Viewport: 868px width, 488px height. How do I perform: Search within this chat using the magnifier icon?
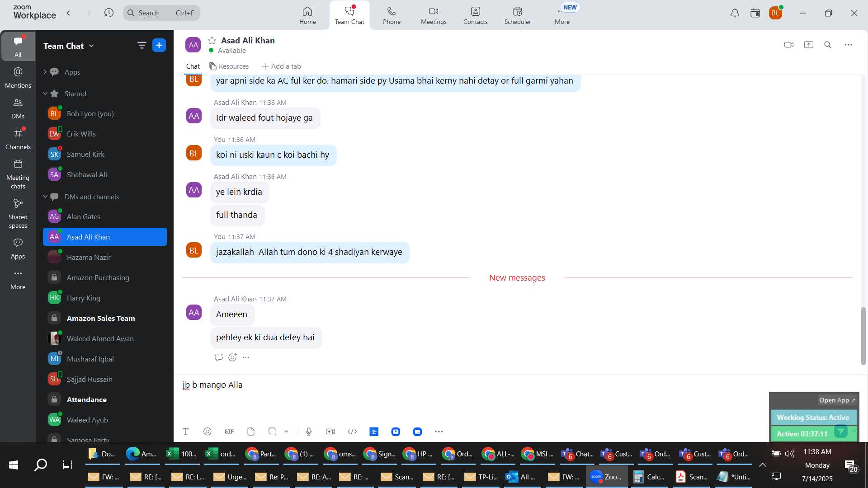click(x=828, y=45)
